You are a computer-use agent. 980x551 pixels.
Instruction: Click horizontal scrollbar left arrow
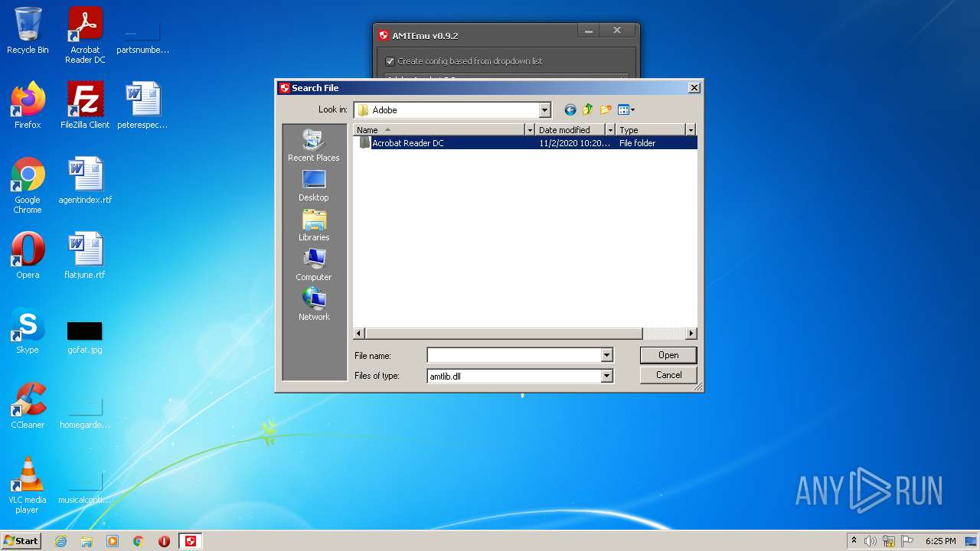tap(359, 334)
